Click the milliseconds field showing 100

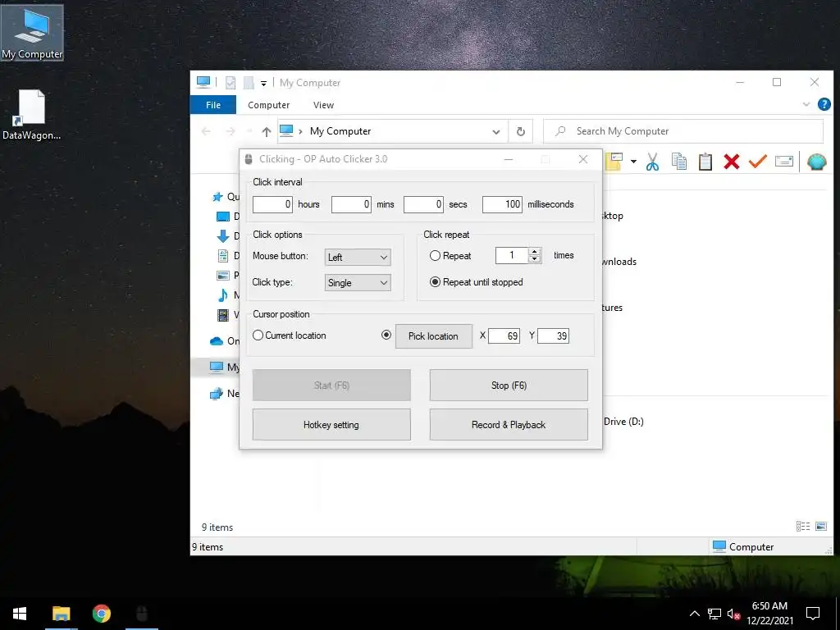tap(502, 204)
